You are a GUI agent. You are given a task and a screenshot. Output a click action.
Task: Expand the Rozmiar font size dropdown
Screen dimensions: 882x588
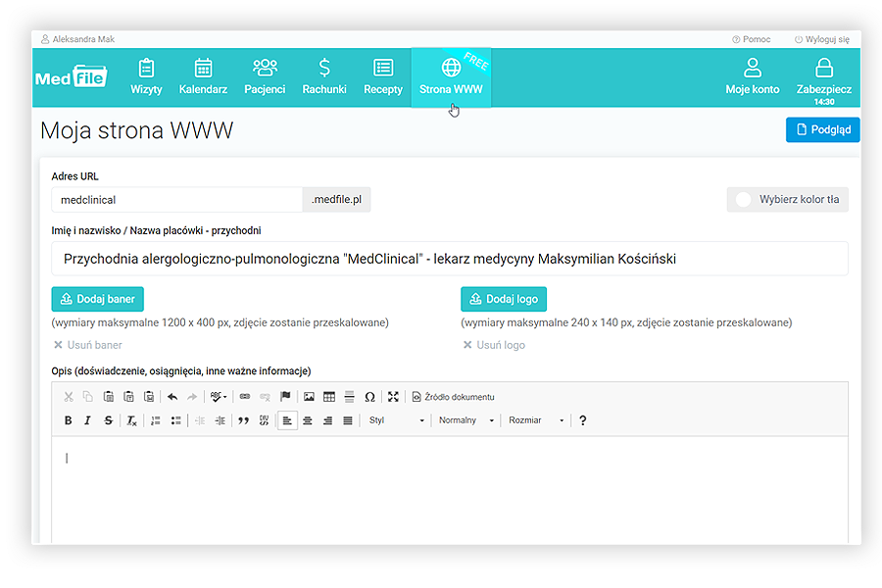pyautogui.click(x=536, y=420)
